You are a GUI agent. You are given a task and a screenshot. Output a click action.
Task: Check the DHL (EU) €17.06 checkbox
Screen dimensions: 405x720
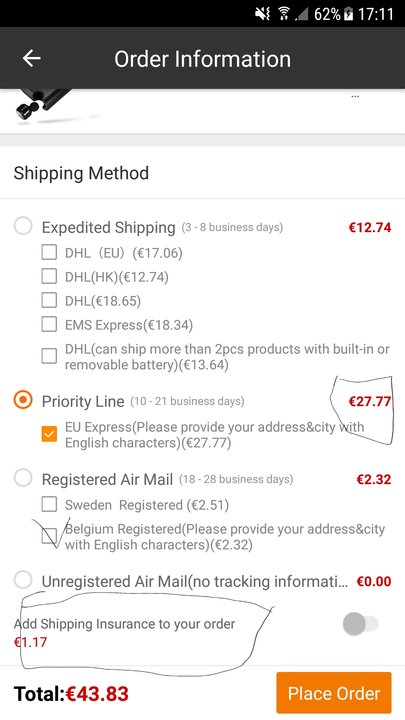coord(49,252)
